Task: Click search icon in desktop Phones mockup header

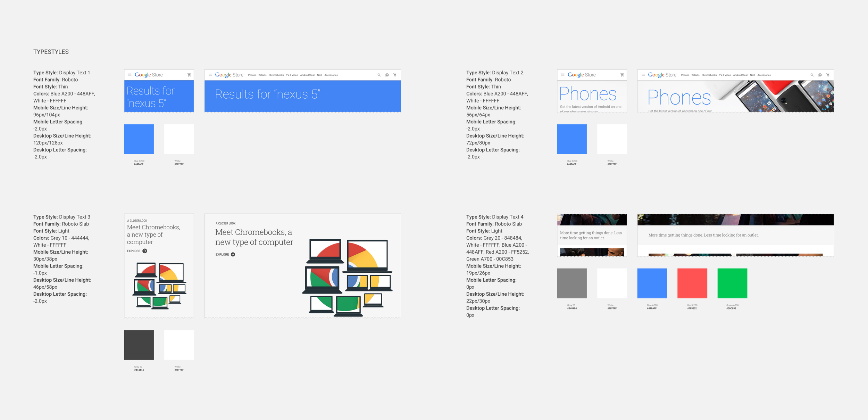Action: [812, 75]
